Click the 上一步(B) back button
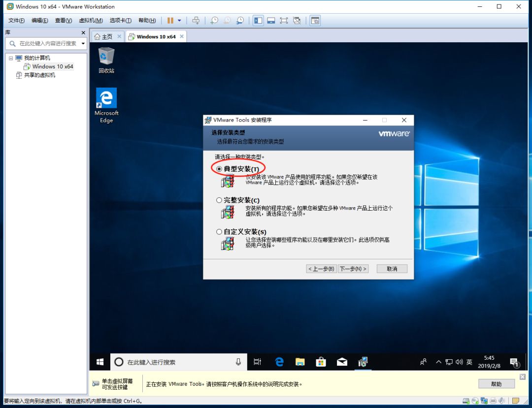The height and width of the screenshot is (408, 532). [321, 269]
